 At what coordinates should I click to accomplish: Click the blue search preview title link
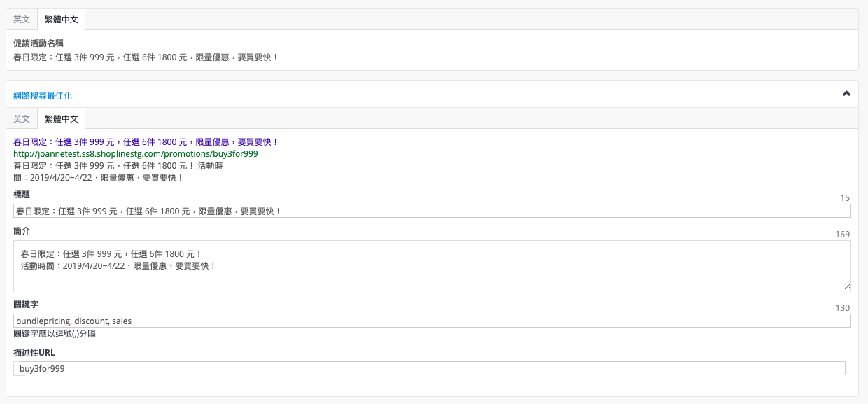(146, 142)
